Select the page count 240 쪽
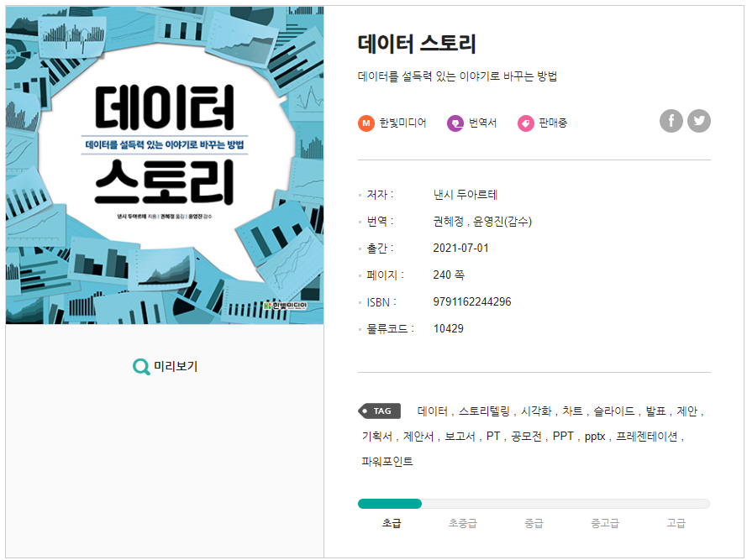 449,275
